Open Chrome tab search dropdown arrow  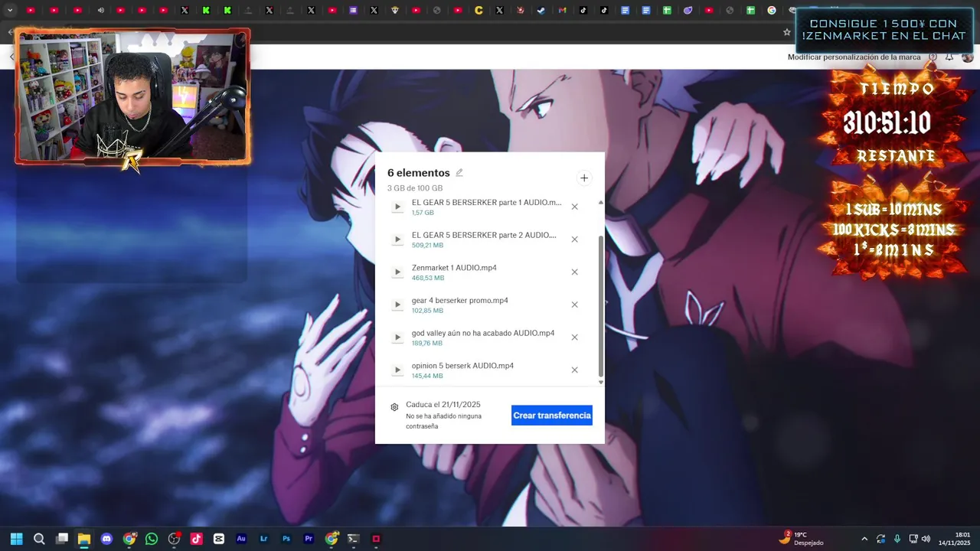tap(10, 10)
